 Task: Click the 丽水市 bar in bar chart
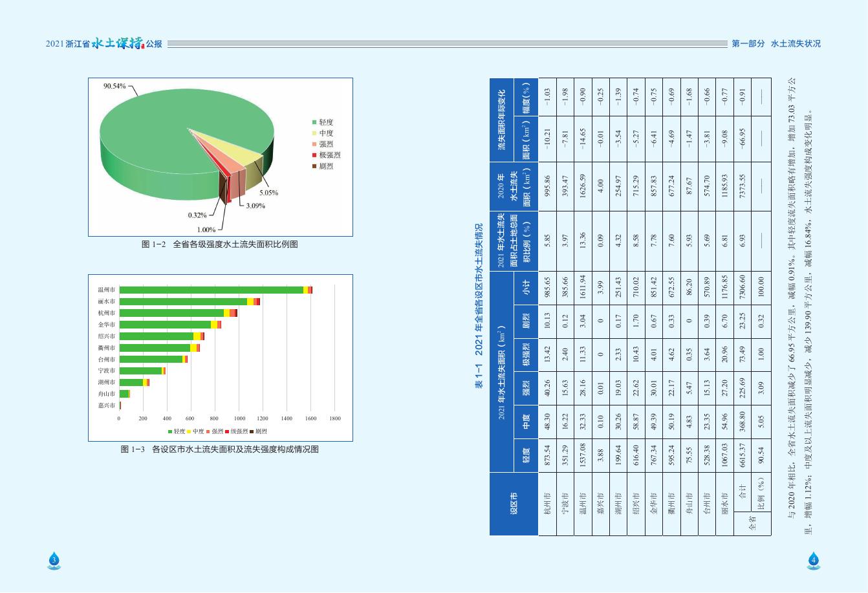click(x=188, y=301)
